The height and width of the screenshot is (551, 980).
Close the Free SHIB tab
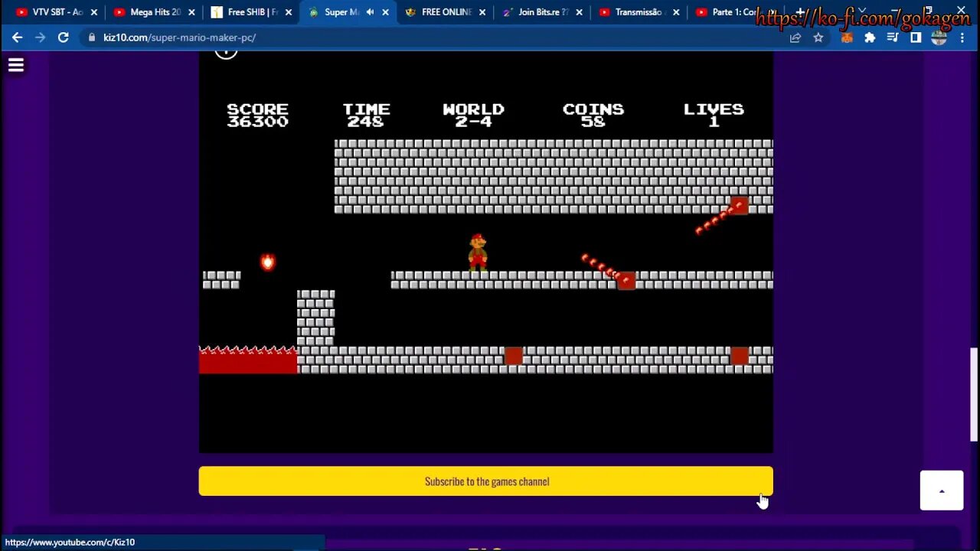289,12
